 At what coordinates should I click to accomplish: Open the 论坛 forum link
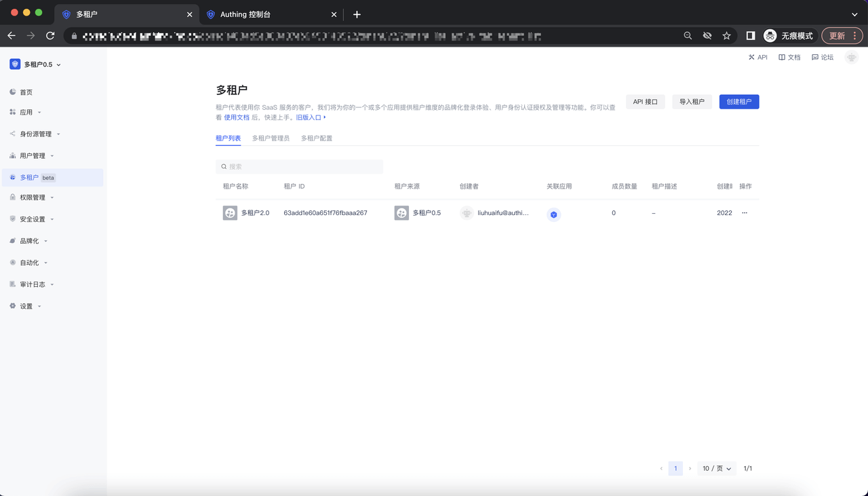tap(823, 58)
